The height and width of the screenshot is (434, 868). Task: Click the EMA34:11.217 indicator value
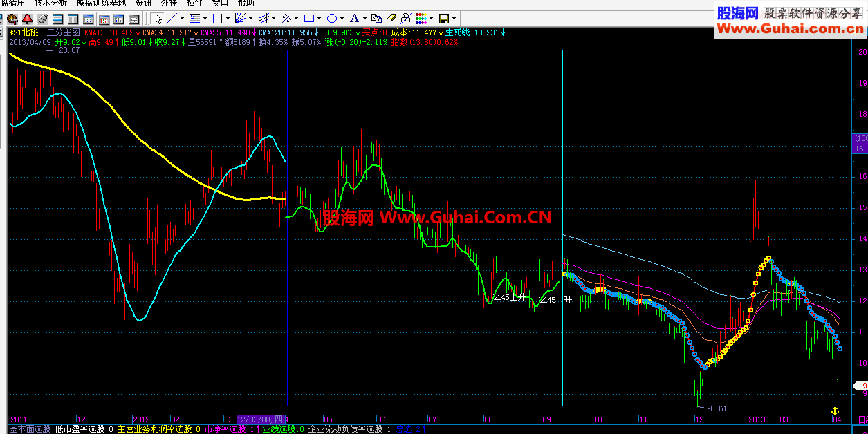pos(167,32)
